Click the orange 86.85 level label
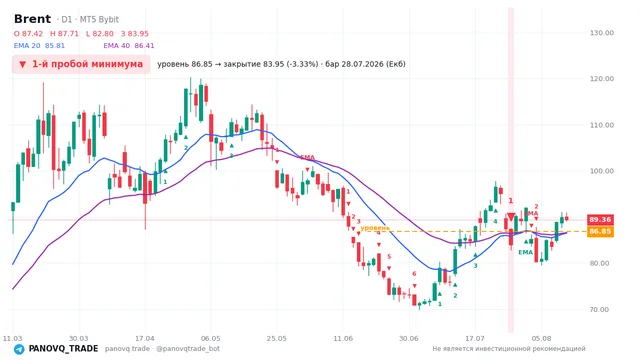Image resolution: width=640 pixels, height=360 pixels. click(600, 231)
